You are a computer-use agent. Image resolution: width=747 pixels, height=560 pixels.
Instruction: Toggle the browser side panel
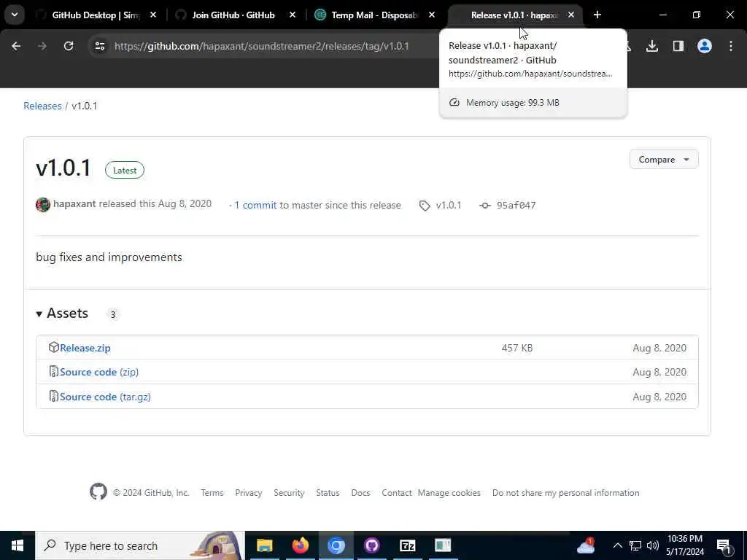pos(678,46)
